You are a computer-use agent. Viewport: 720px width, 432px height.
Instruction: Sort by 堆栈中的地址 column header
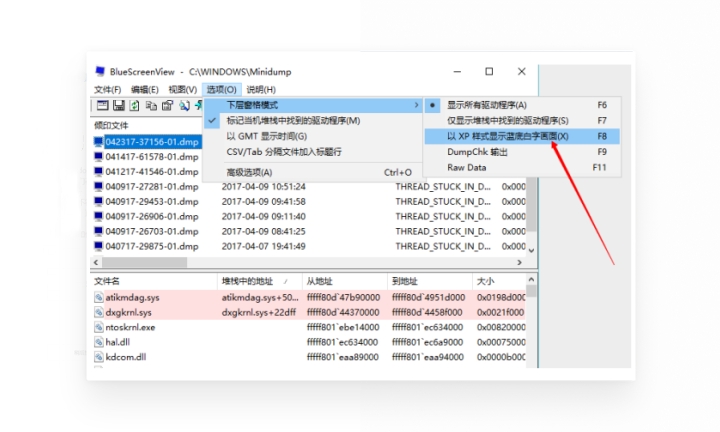[x=259, y=281]
